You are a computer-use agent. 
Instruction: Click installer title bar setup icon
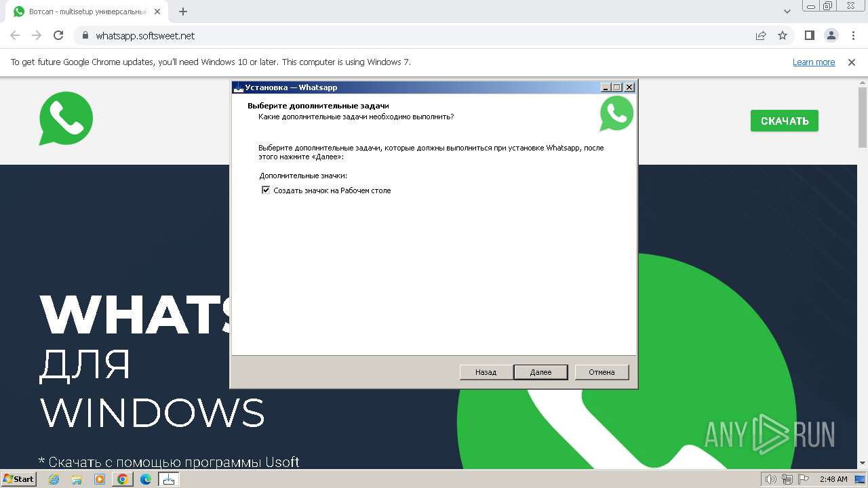pyautogui.click(x=238, y=87)
